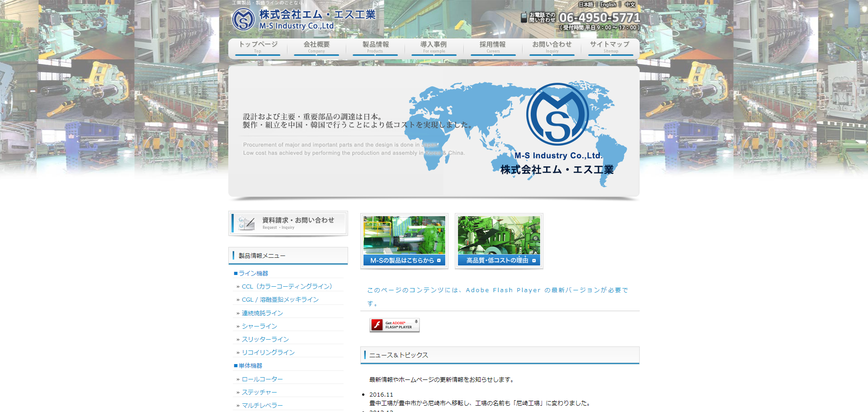Click the world map M-S Industry banner
This screenshot has width=868, height=412.
pos(434,132)
